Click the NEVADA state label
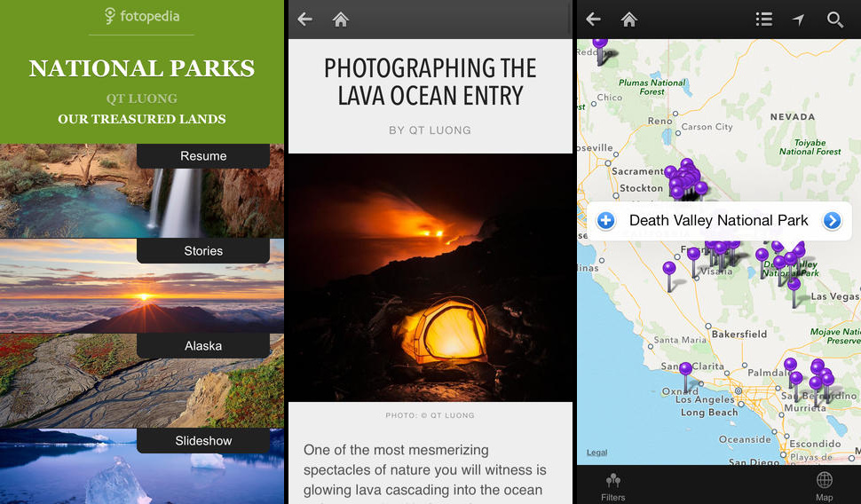861x504 pixels. [793, 117]
